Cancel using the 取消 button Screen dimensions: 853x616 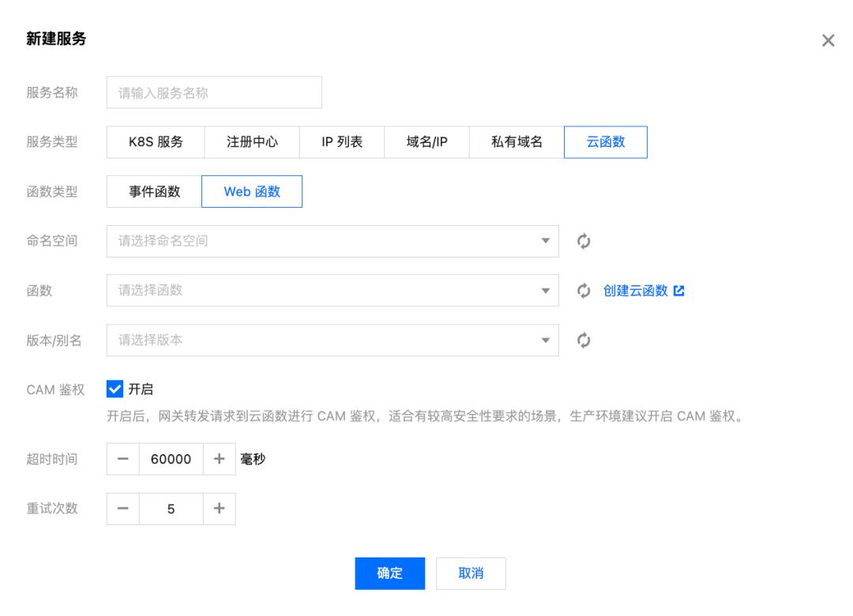(x=471, y=573)
